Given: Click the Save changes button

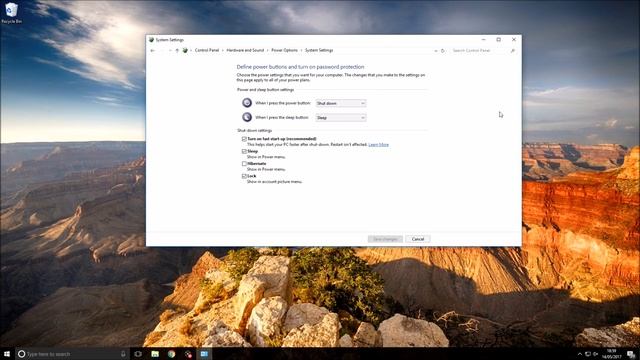Looking at the screenshot, I should point(385,239).
